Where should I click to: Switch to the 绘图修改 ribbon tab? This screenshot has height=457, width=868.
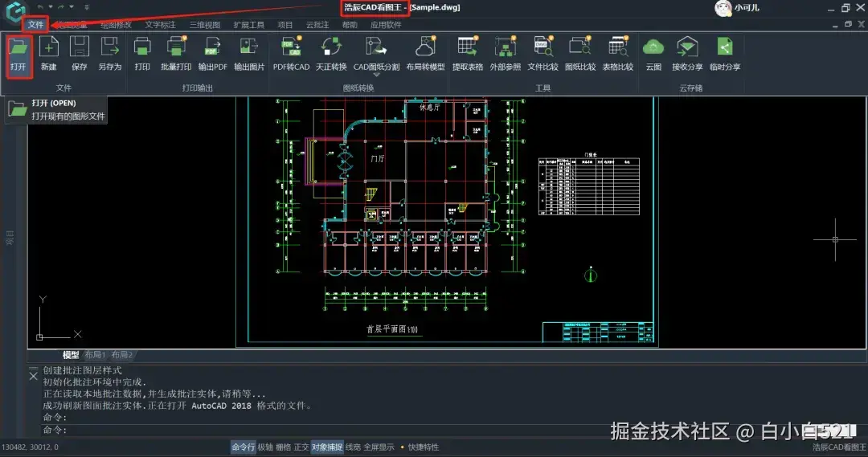pyautogui.click(x=117, y=25)
